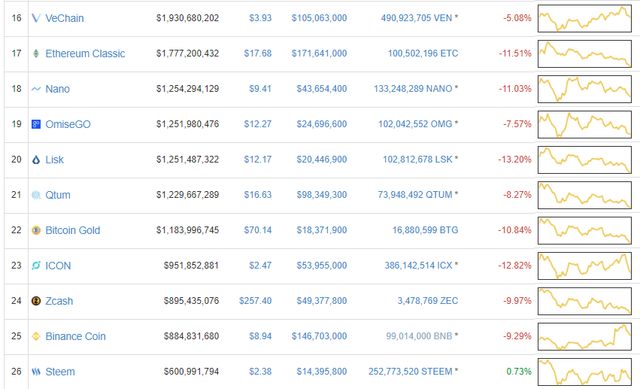View Nano price chart thumbnail
The image size is (640, 389).
pos(584,89)
